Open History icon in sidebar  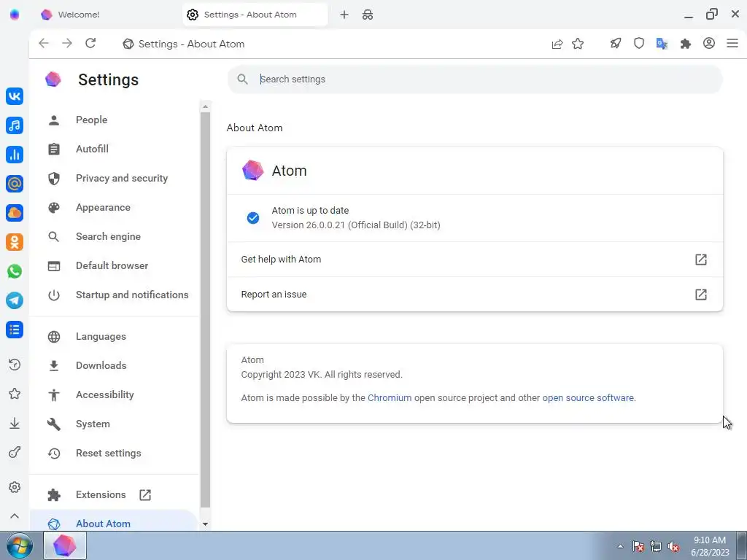[15, 365]
